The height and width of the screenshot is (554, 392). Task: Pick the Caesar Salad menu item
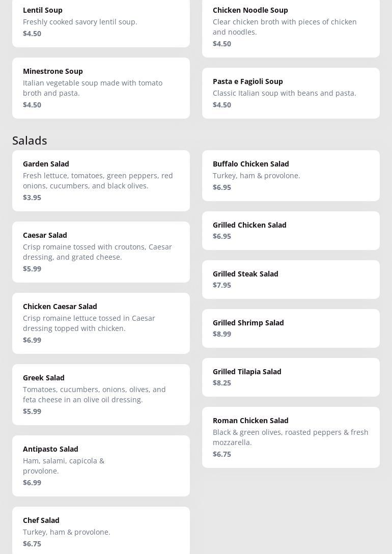coord(101,252)
